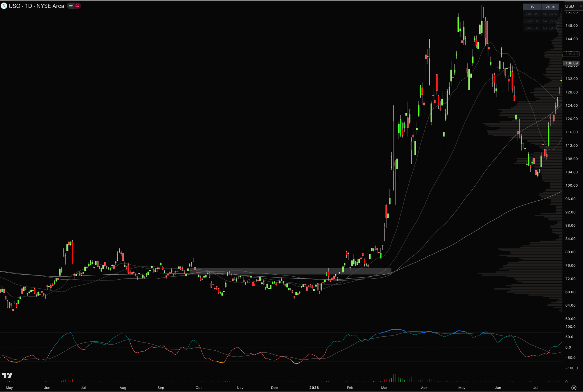Click the USO 1D NYSE Arca title

36,6
